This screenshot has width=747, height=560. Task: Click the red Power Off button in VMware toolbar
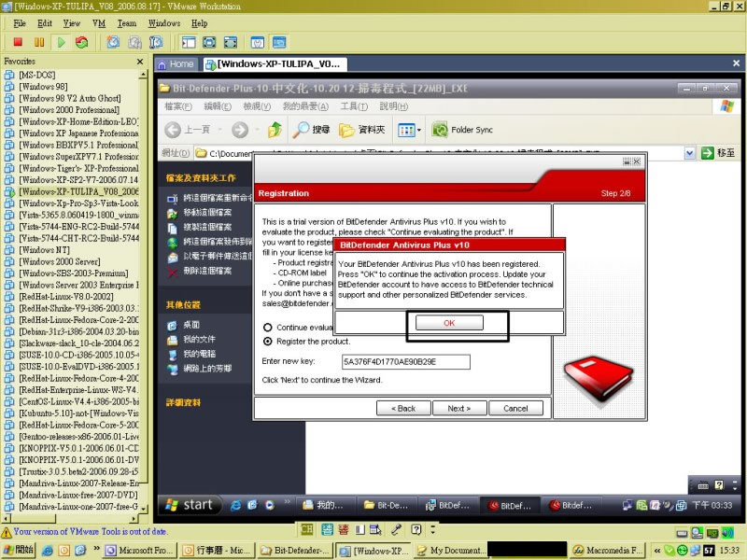click(18, 42)
